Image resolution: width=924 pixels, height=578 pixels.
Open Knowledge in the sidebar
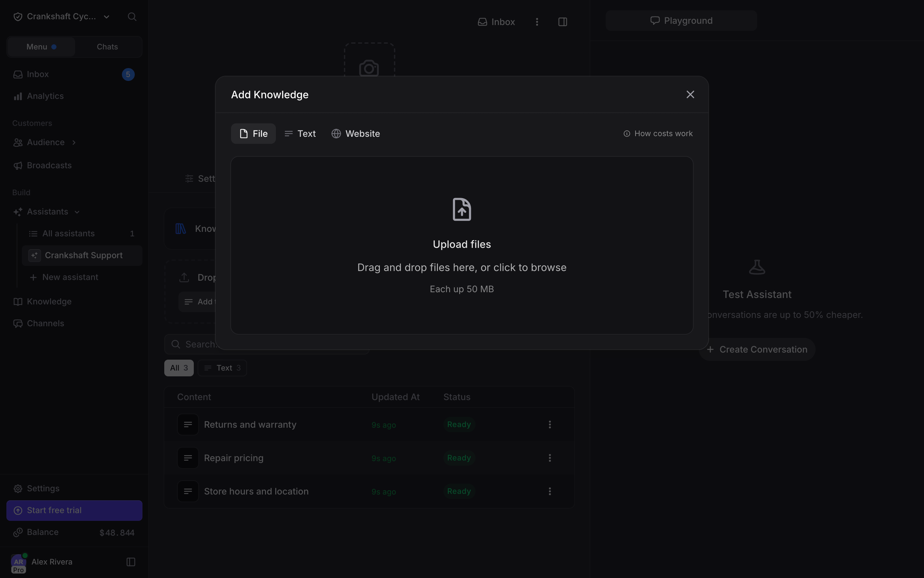[x=74, y=302]
